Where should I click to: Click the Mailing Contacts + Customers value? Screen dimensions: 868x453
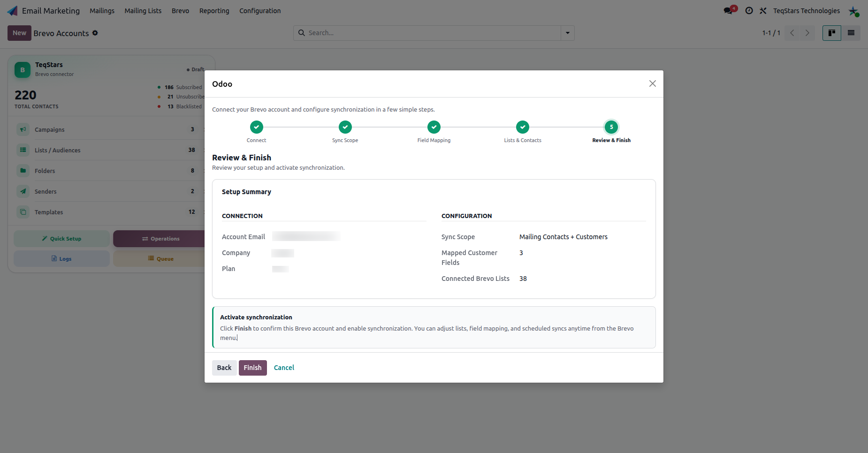563,237
